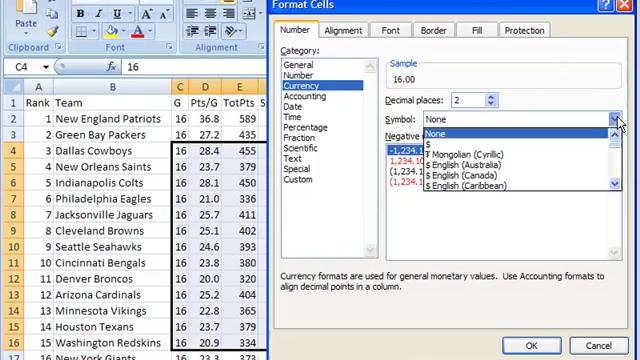The image size is (640, 360).
Task: Click the Merge and Center icon
Action: 249,14
